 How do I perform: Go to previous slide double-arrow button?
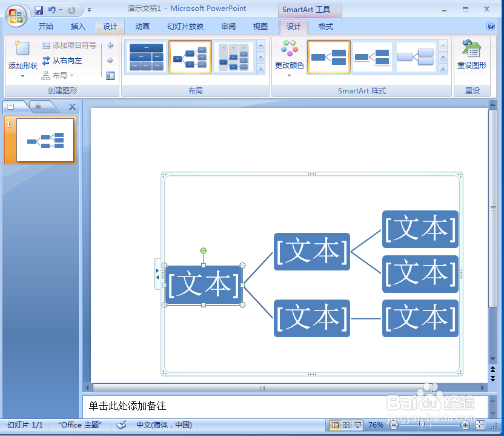click(x=492, y=369)
